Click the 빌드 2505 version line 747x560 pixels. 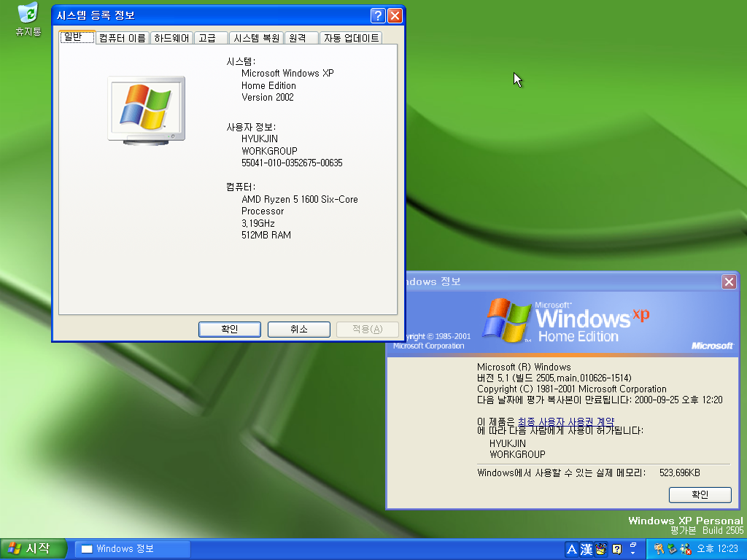pos(554,378)
